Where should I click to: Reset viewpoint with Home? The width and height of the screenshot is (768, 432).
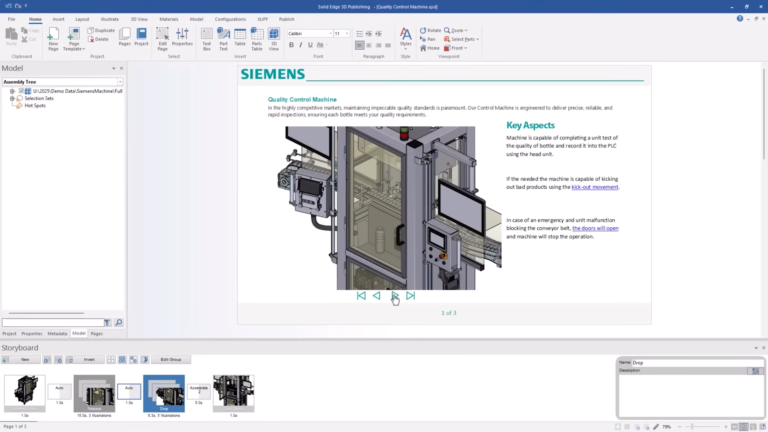pyautogui.click(x=430, y=48)
